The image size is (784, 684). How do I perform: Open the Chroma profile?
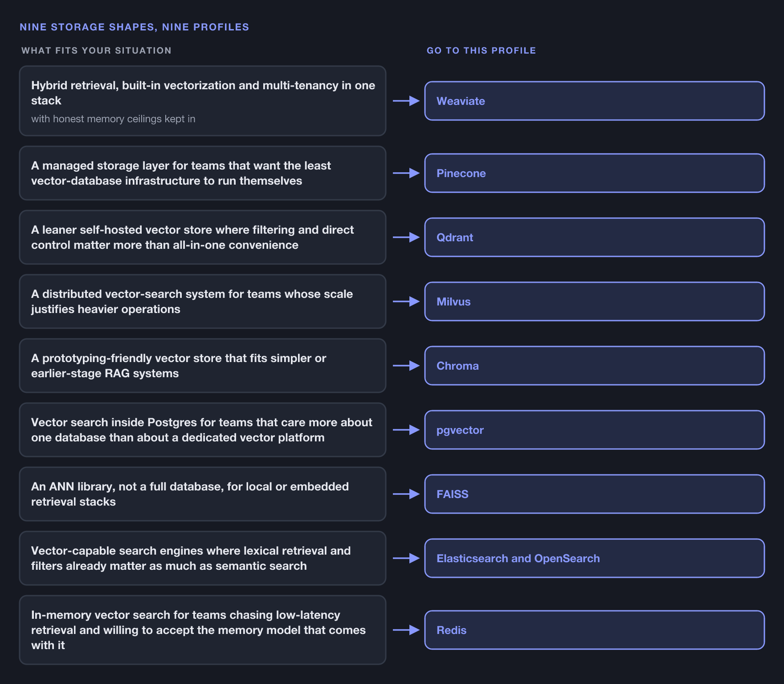click(594, 366)
